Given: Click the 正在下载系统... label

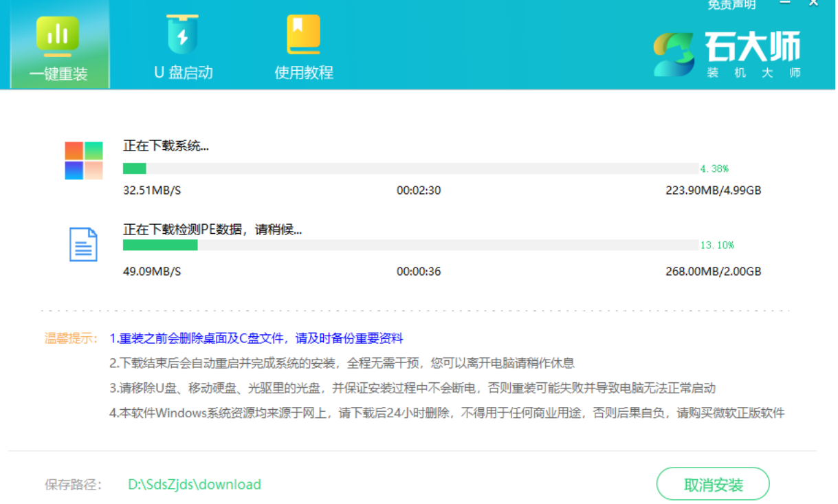Looking at the screenshot, I should click(166, 146).
